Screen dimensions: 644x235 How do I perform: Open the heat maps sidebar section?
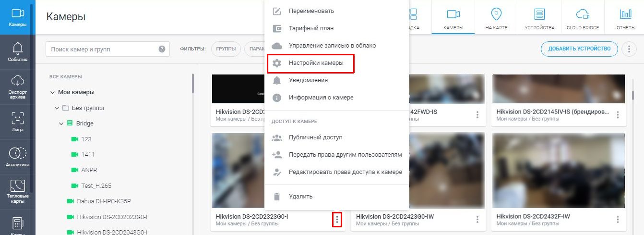[x=17, y=191]
